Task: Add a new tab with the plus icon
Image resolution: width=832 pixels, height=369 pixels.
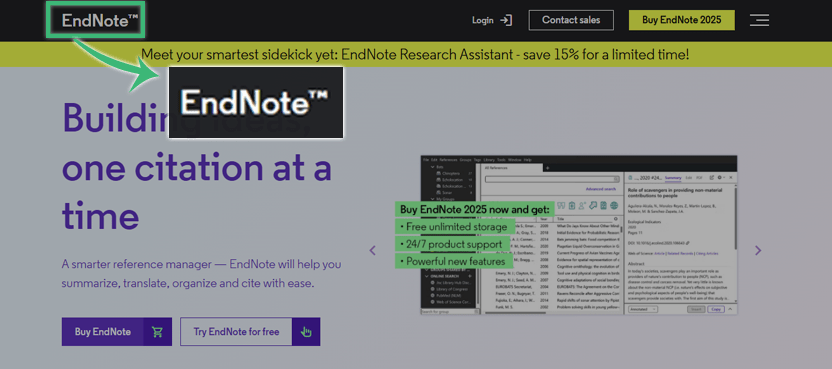Action: point(548,168)
